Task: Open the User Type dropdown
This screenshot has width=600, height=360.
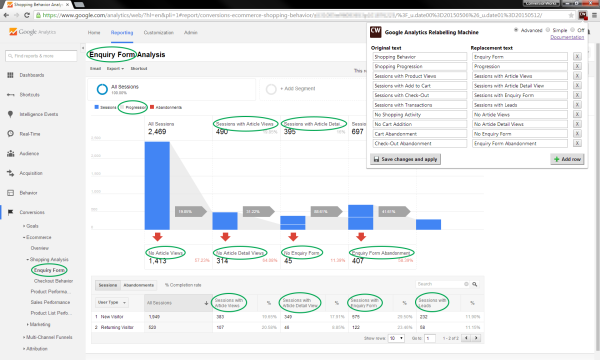Action: coord(112,303)
